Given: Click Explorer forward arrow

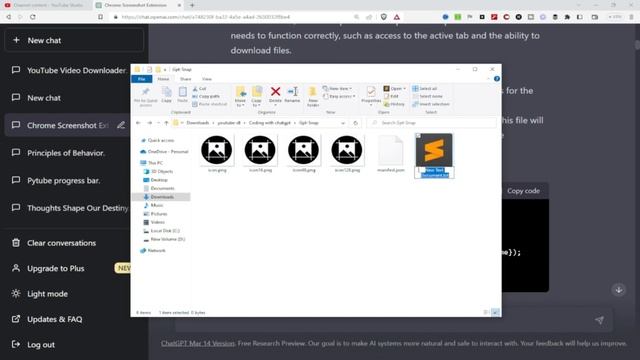Looking at the screenshot, I should click(x=149, y=123).
